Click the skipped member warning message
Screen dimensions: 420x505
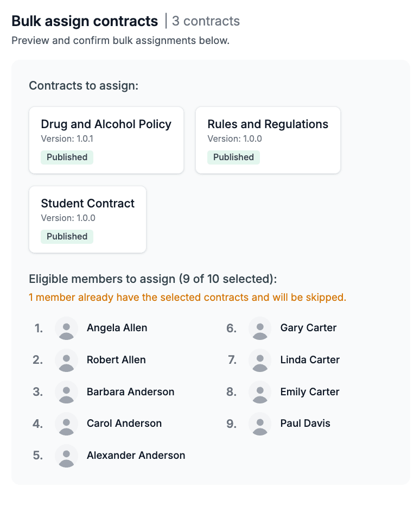187,298
